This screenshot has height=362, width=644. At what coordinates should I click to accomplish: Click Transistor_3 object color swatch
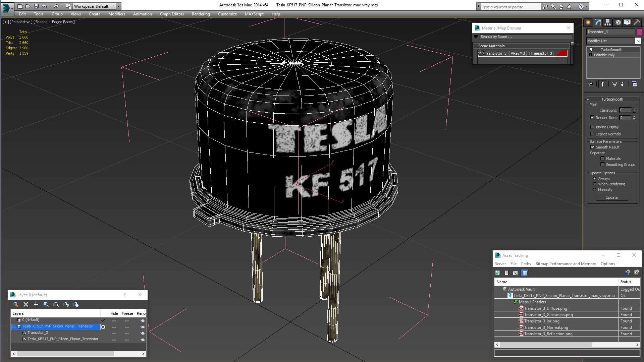[639, 32]
